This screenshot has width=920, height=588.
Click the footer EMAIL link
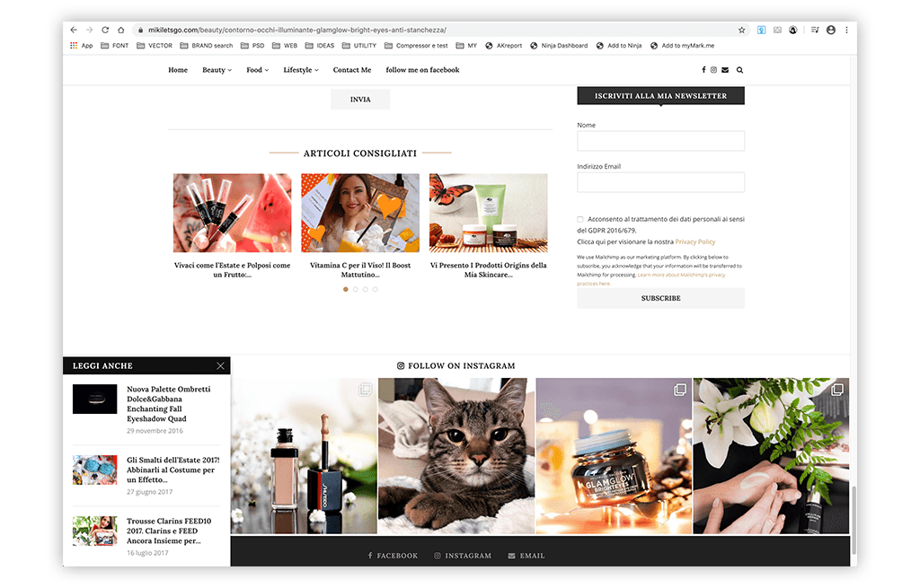click(x=526, y=556)
